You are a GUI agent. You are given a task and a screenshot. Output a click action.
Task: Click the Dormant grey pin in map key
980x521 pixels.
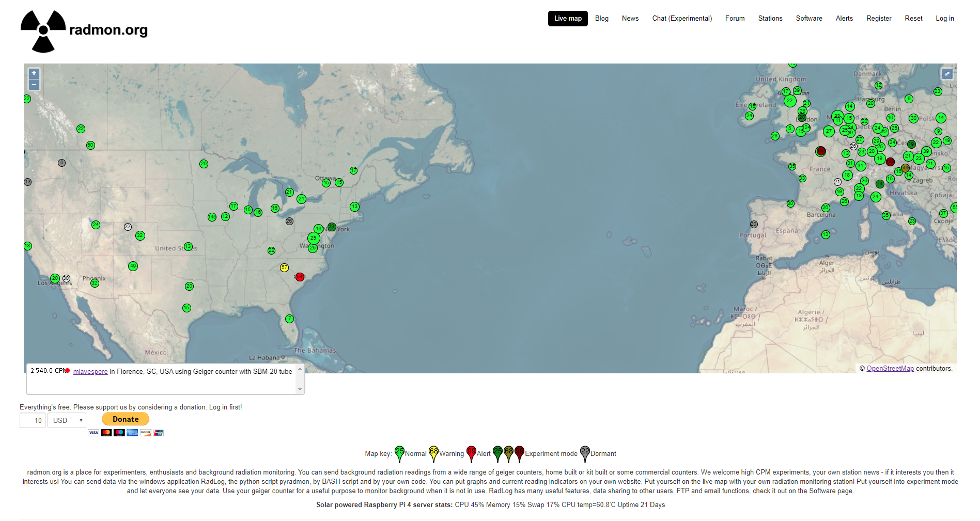click(585, 453)
